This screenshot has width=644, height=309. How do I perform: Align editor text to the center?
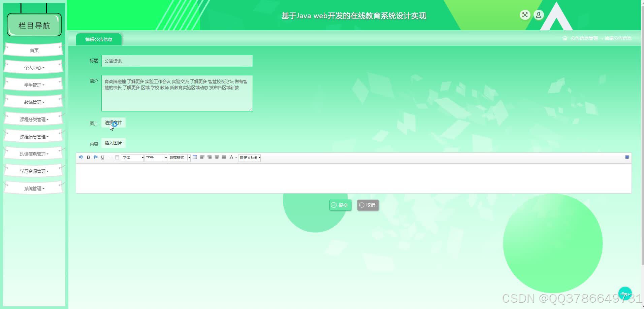[x=217, y=157]
